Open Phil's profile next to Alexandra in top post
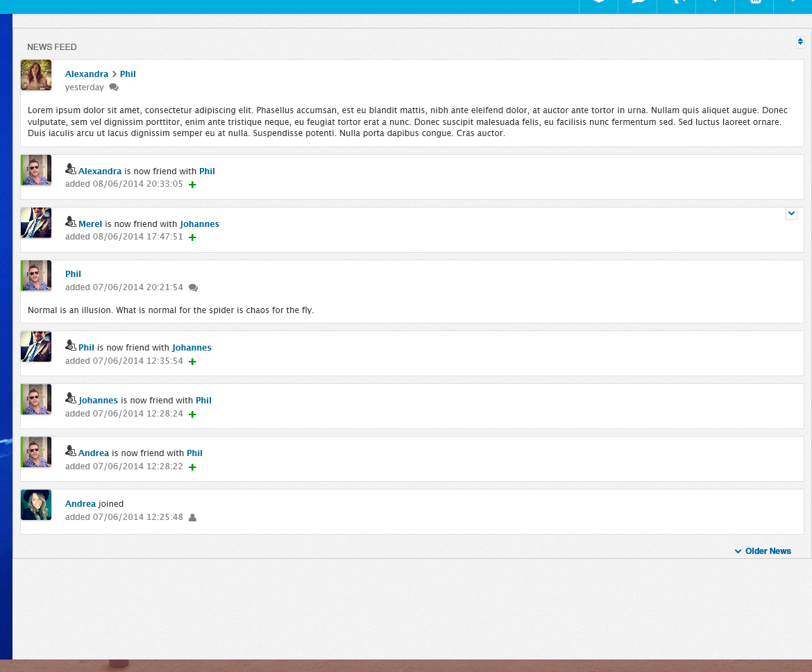812x672 pixels. (128, 74)
